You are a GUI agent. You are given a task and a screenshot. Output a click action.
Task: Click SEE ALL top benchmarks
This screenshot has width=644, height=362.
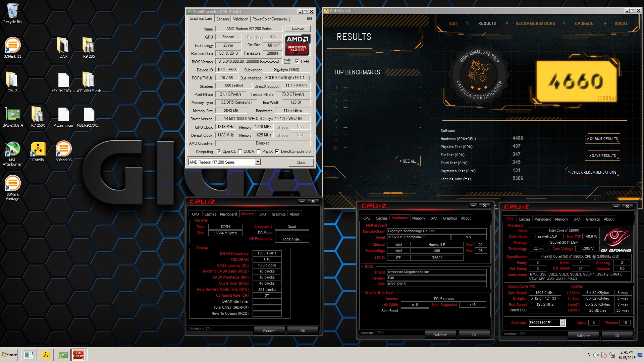click(407, 161)
